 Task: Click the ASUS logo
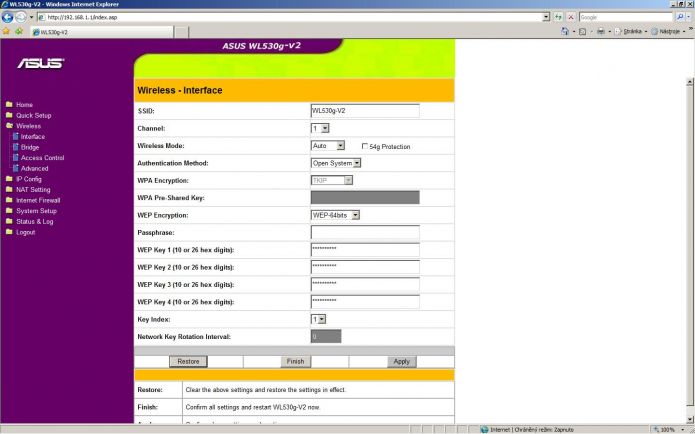coord(41,63)
